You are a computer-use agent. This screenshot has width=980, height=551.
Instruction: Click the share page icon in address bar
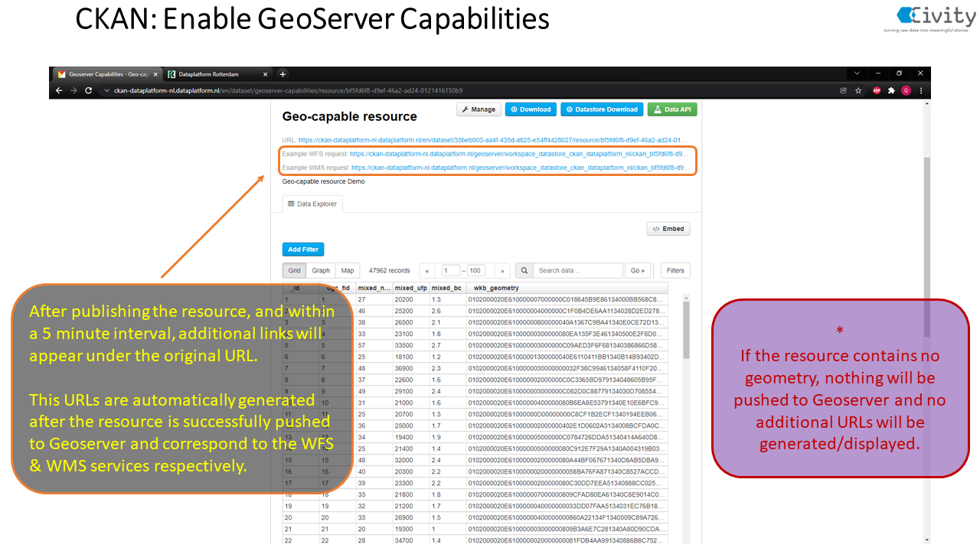coord(843,90)
